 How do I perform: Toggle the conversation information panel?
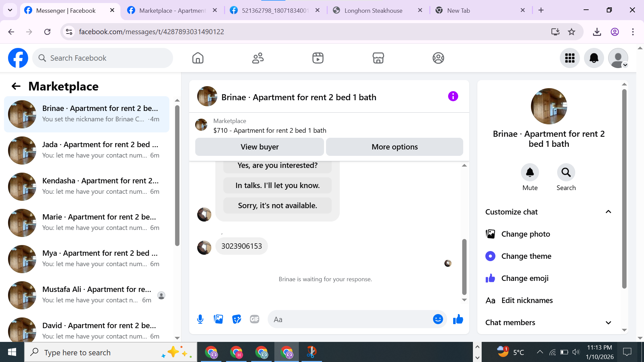pos(453,97)
